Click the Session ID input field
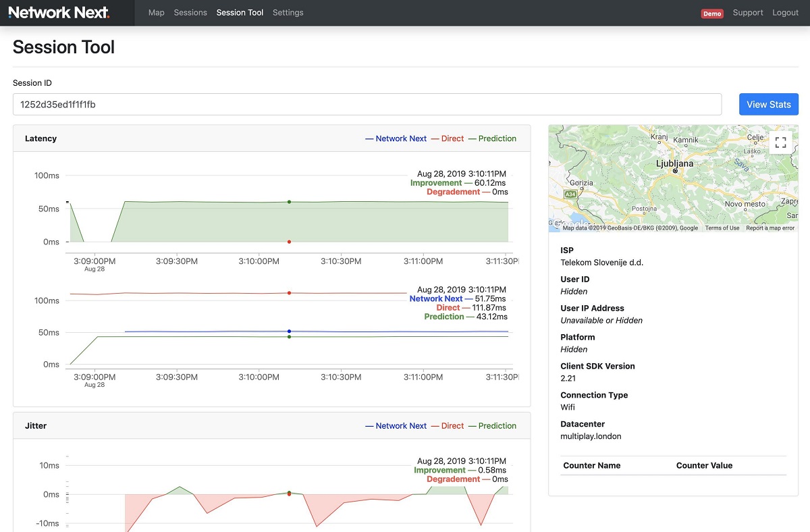Screen dimensions: 810x532 click(x=367, y=105)
